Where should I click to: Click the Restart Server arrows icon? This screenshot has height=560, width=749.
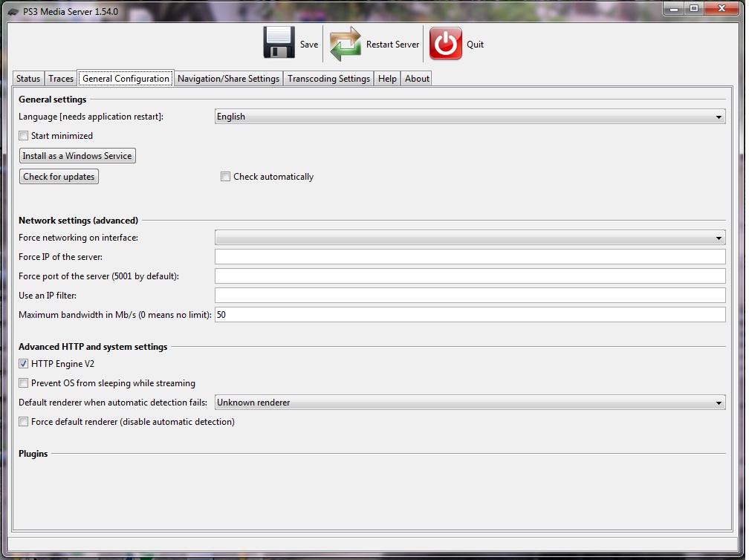click(345, 43)
